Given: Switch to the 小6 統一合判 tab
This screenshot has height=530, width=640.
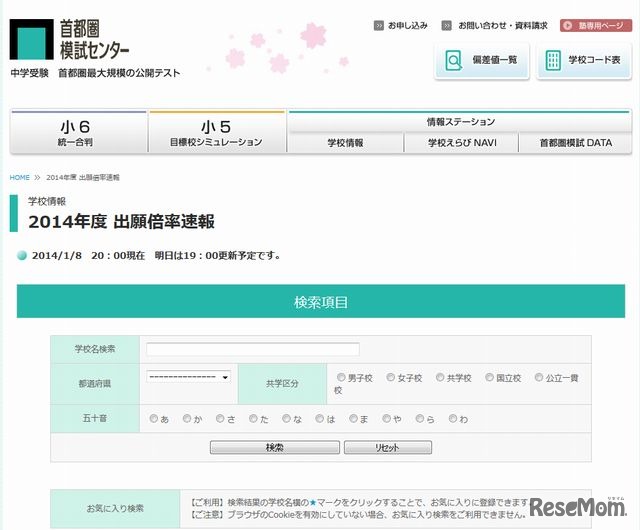Looking at the screenshot, I should coord(78,132).
